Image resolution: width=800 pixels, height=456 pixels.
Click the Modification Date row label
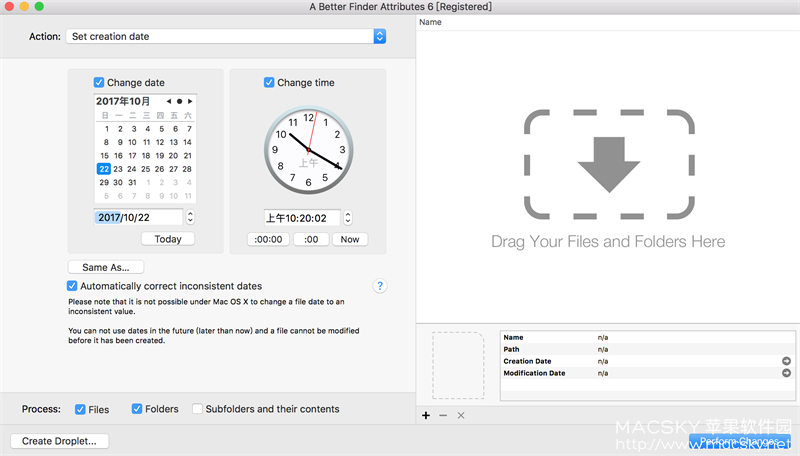coord(534,373)
